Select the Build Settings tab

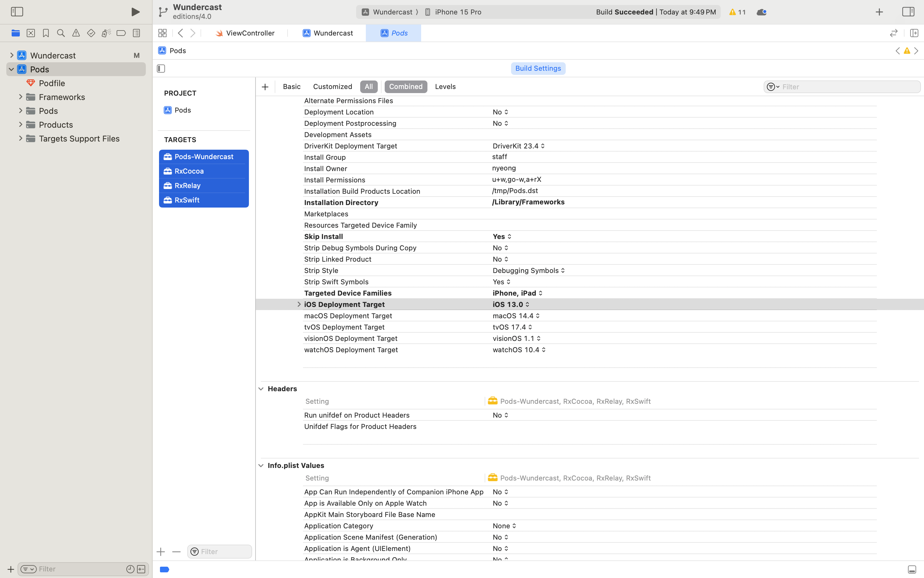click(x=538, y=69)
